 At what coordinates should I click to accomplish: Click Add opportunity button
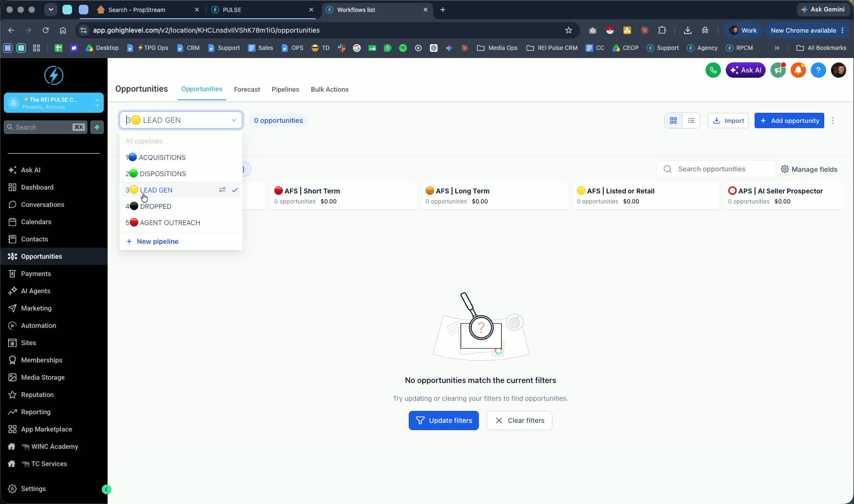click(789, 120)
